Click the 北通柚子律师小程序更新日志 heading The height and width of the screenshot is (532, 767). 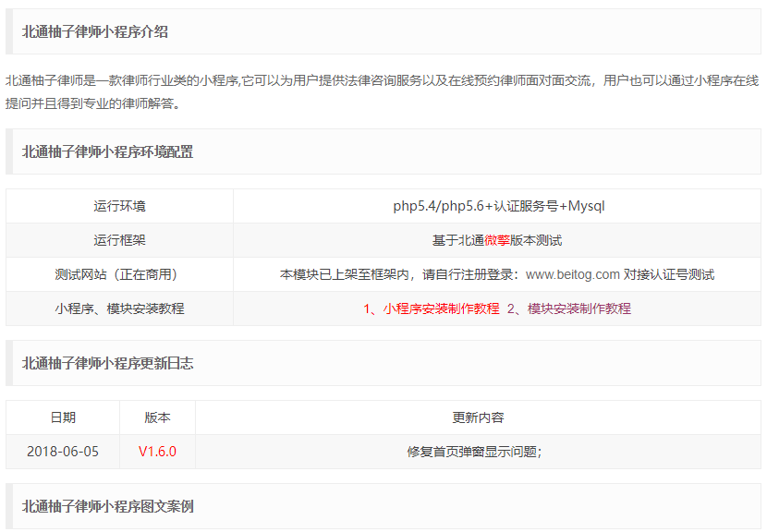pos(107,363)
